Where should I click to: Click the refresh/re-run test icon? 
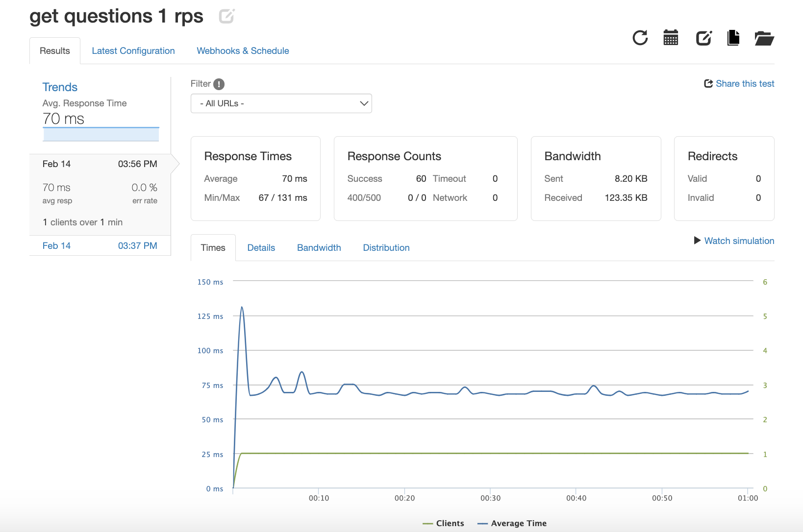pyautogui.click(x=640, y=38)
